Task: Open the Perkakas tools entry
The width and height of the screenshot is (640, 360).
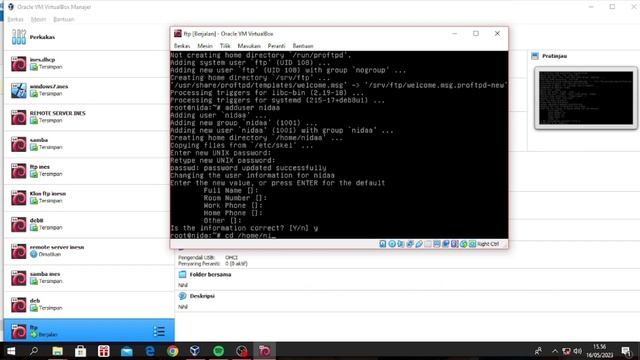Action: pos(89,37)
